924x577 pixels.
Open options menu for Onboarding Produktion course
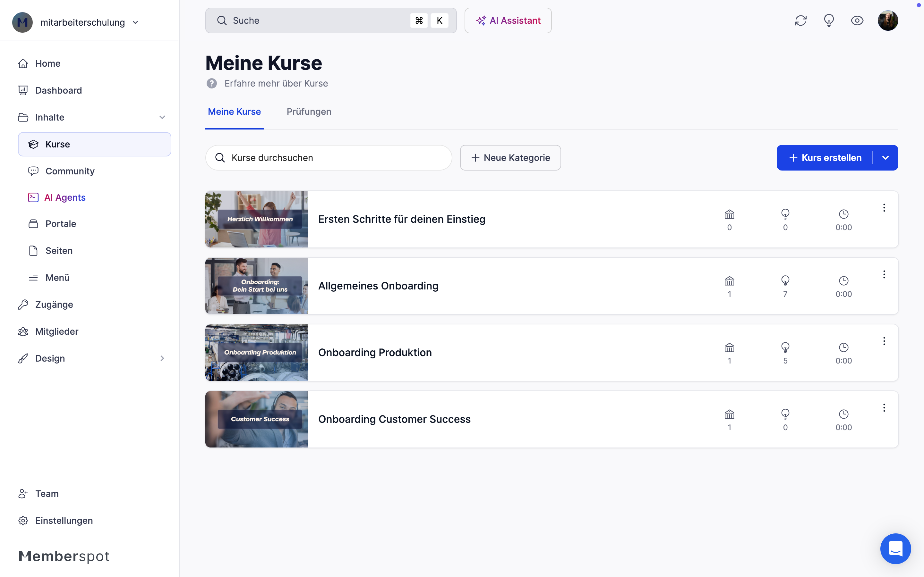point(884,341)
